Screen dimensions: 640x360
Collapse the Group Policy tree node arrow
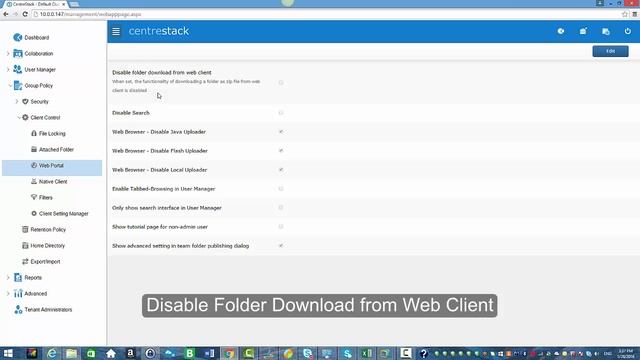(x=10, y=86)
